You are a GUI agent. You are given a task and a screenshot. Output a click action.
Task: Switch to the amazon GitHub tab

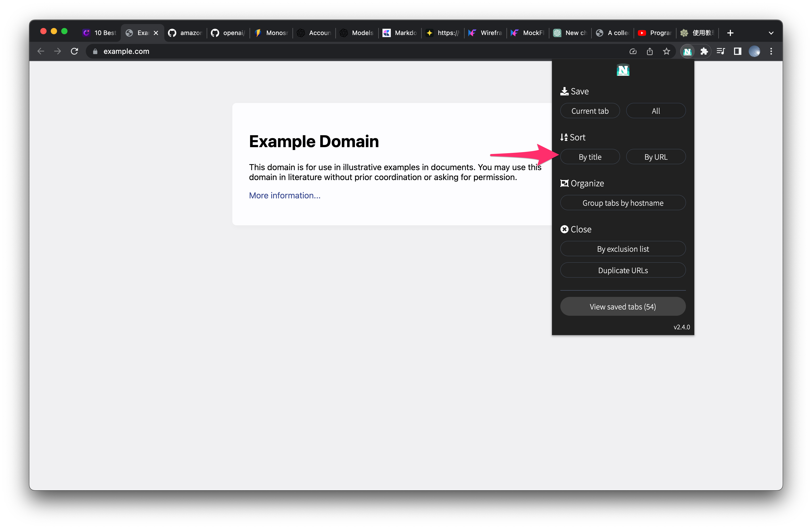click(x=185, y=33)
